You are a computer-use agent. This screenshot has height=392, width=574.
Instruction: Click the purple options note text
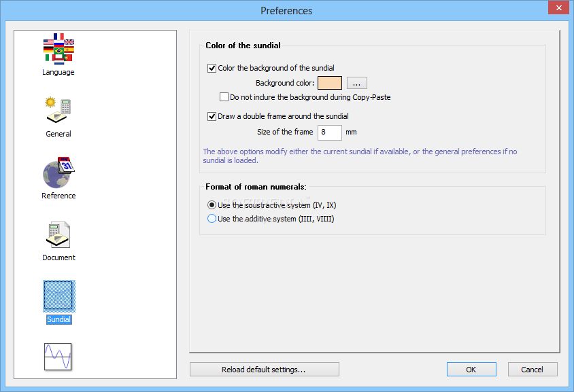(360, 156)
